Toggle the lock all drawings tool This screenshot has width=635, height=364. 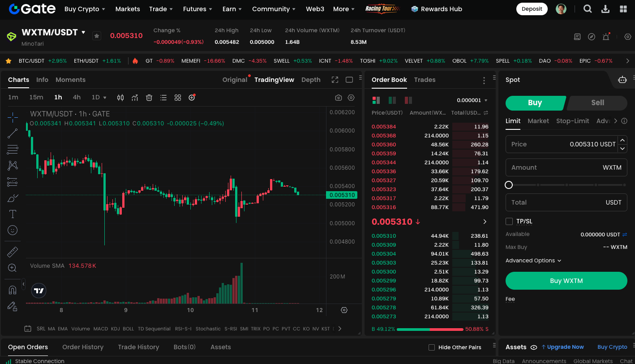coord(13,306)
